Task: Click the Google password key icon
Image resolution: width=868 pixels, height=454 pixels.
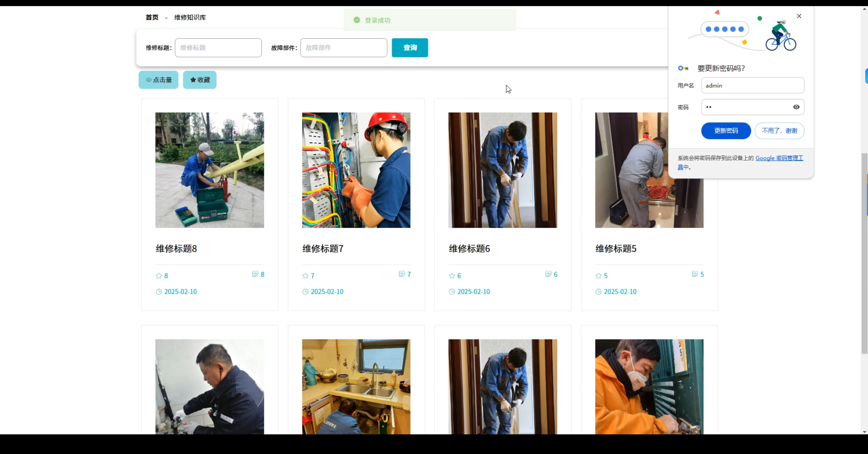Action: [683, 68]
